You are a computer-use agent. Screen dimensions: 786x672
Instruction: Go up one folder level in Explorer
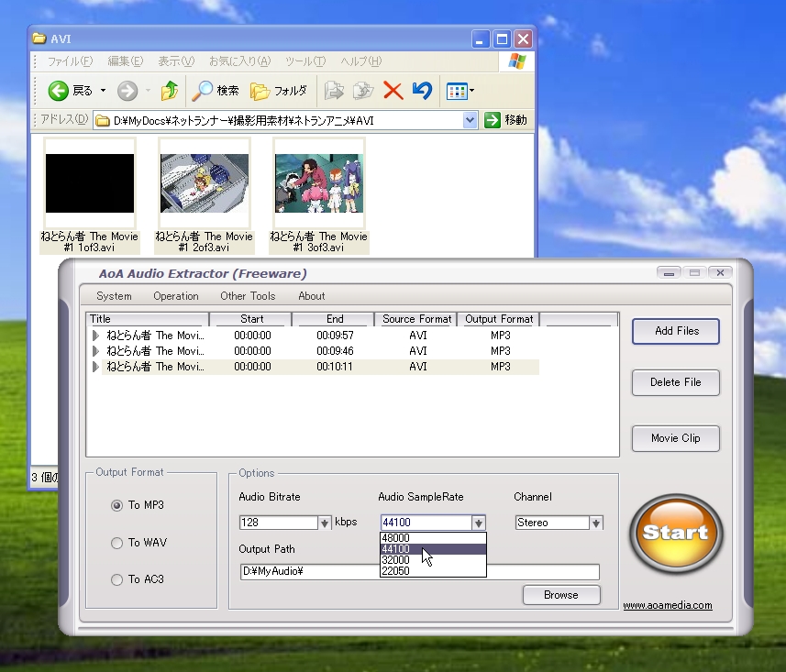[x=170, y=91]
